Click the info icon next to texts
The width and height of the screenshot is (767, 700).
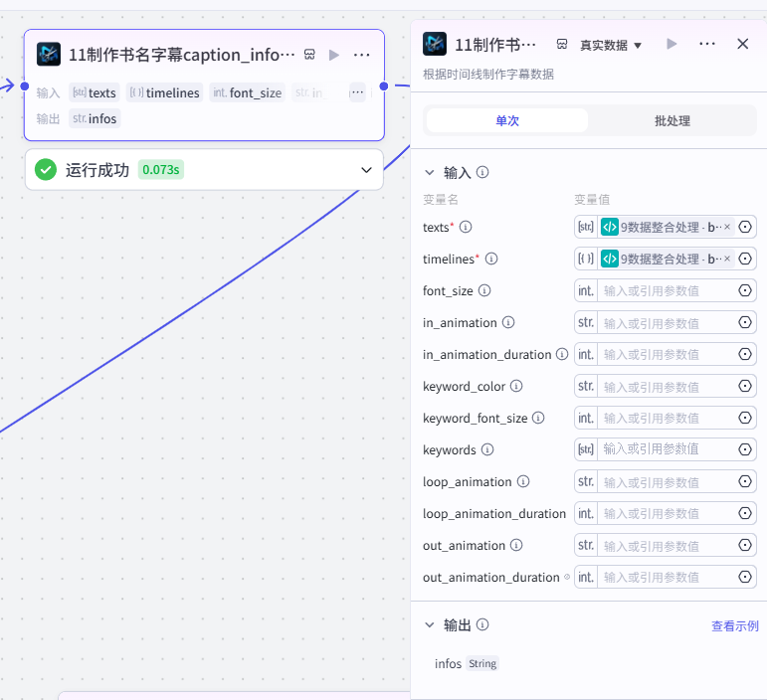pos(466,227)
